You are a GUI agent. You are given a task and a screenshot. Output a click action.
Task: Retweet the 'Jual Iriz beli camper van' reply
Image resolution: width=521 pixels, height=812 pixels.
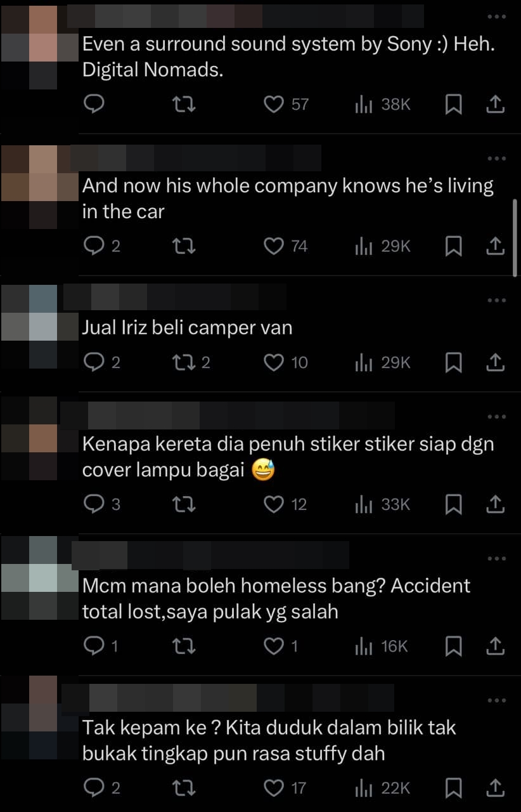tap(191, 362)
